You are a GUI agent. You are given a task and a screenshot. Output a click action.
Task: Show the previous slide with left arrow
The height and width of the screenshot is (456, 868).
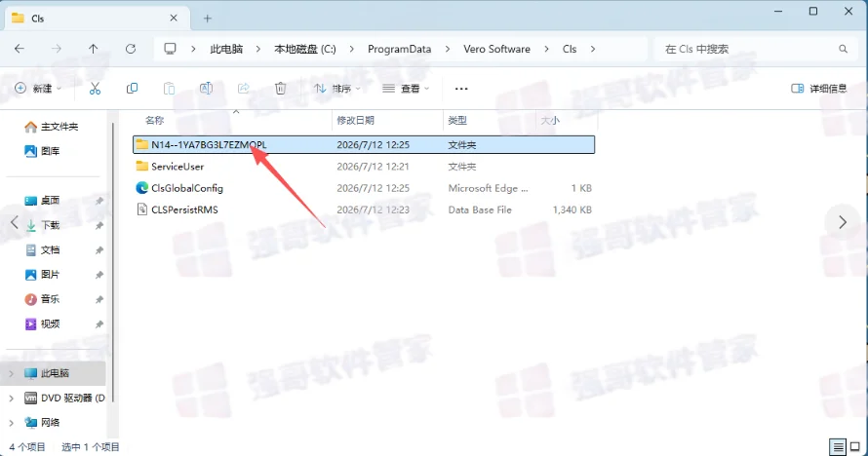click(15, 223)
